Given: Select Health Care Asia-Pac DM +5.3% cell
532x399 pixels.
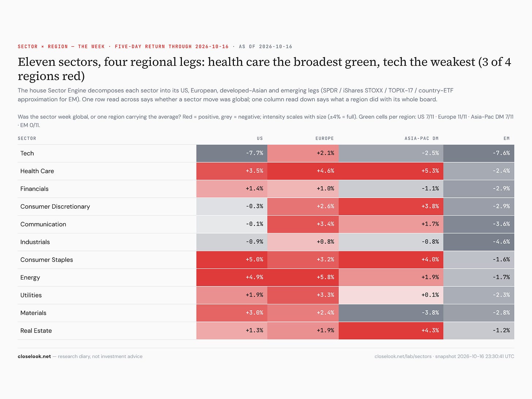Looking at the screenshot, I should pos(391,171).
